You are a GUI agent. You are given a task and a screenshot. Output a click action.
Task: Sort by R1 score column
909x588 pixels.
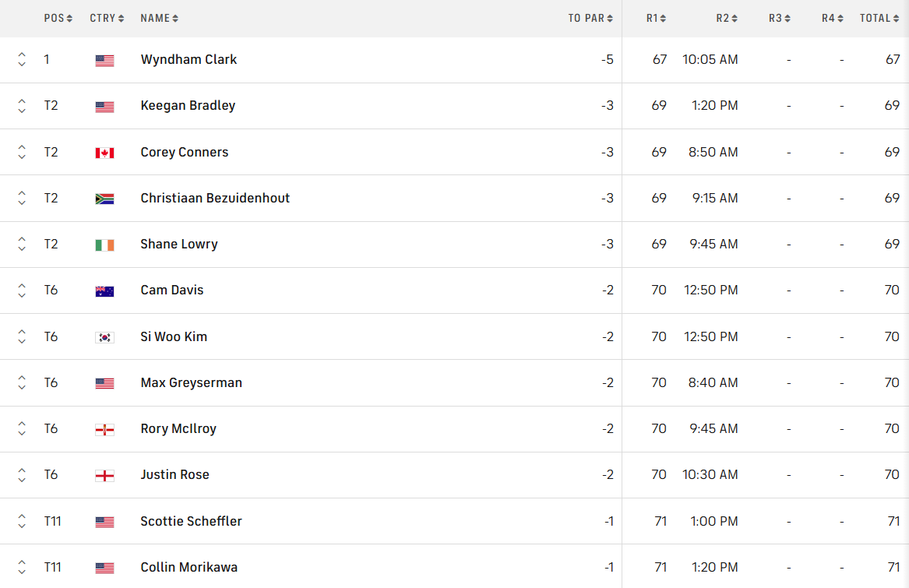656,18
